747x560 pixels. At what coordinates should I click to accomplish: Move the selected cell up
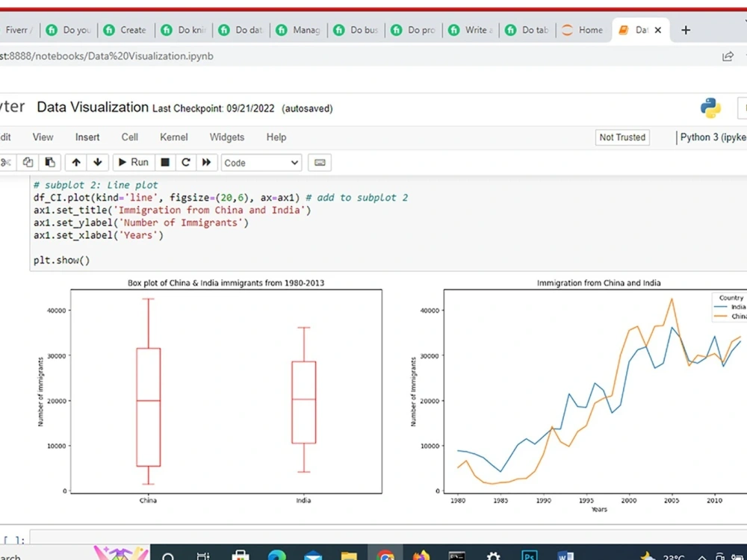coord(75,162)
